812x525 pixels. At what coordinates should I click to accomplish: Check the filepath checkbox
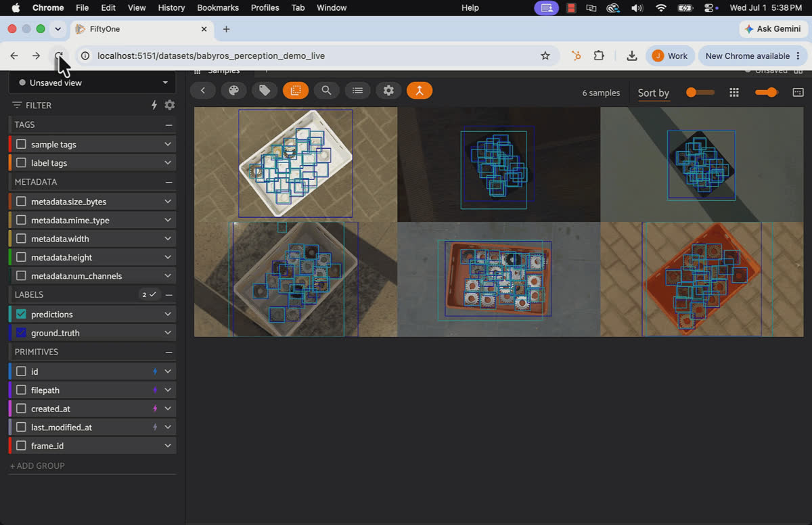[22, 390]
